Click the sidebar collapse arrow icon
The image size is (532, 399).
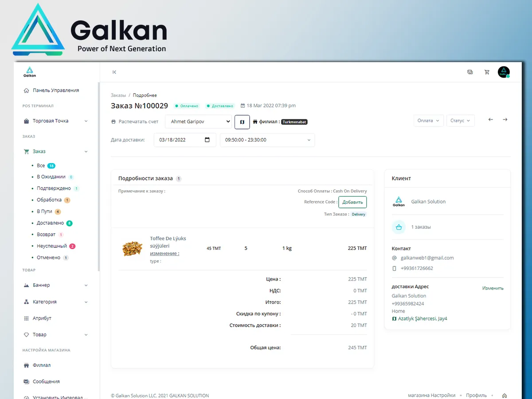pos(114,72)
